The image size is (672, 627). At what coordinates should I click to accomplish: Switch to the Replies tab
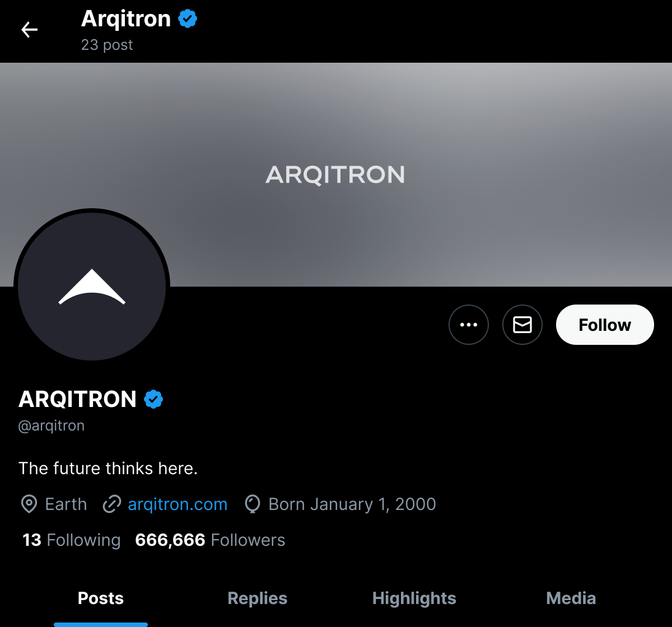(258, 598)
